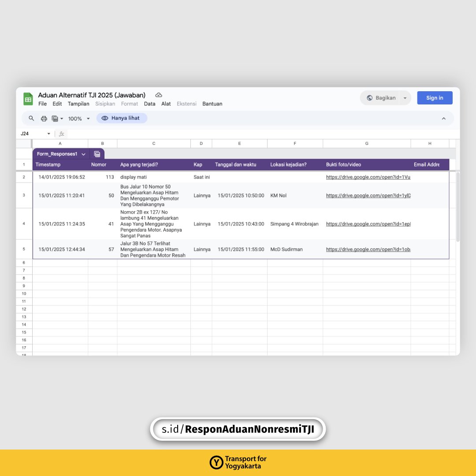Click date cell 15/01/2025 11:55:00
Screen dimensions: 476x476
239,249
